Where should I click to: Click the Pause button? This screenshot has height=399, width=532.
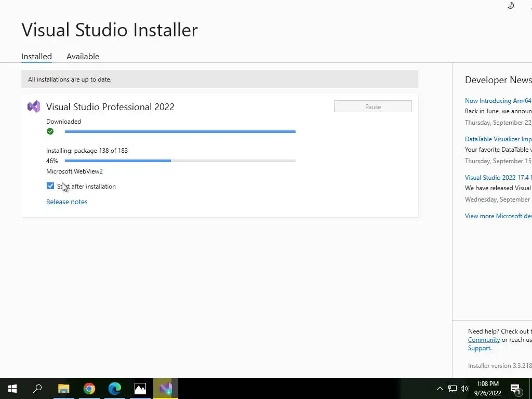pyautogui.click(x=373, y=107)
